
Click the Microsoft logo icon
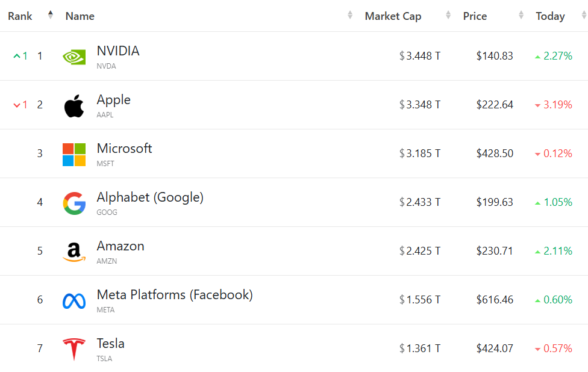(74, 154)
